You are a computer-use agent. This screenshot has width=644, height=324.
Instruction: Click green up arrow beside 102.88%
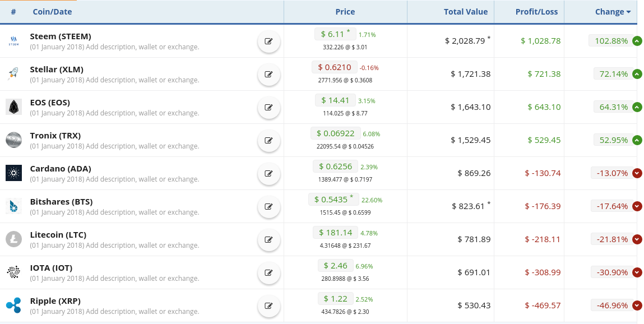point(637,41)
